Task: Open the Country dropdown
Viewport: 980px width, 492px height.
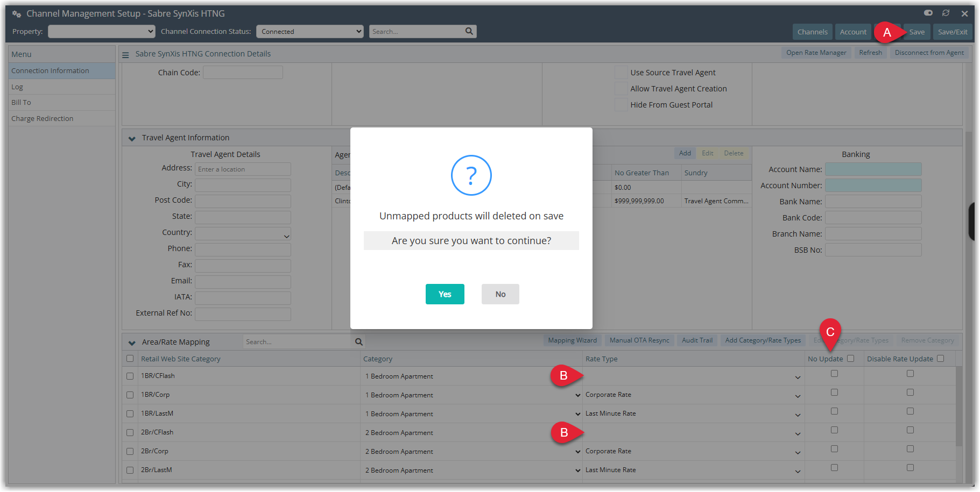Action: [243, 233]
